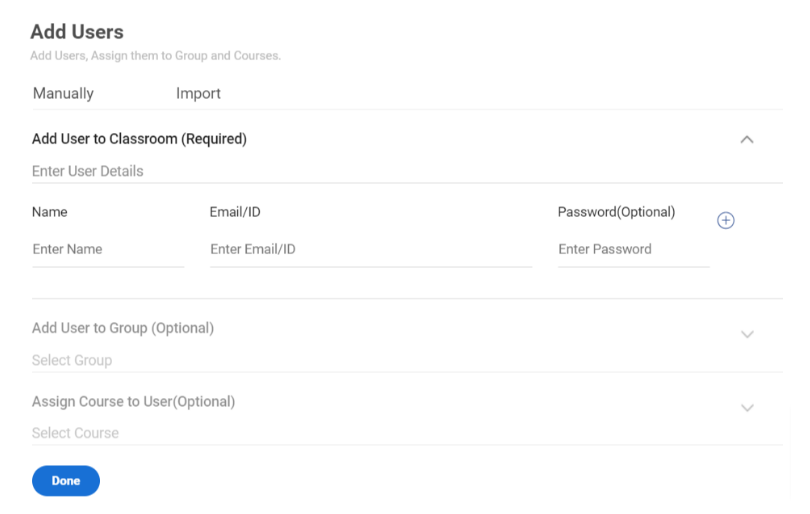Click the Add User to Classroom (Required) heading

point(139,139)
